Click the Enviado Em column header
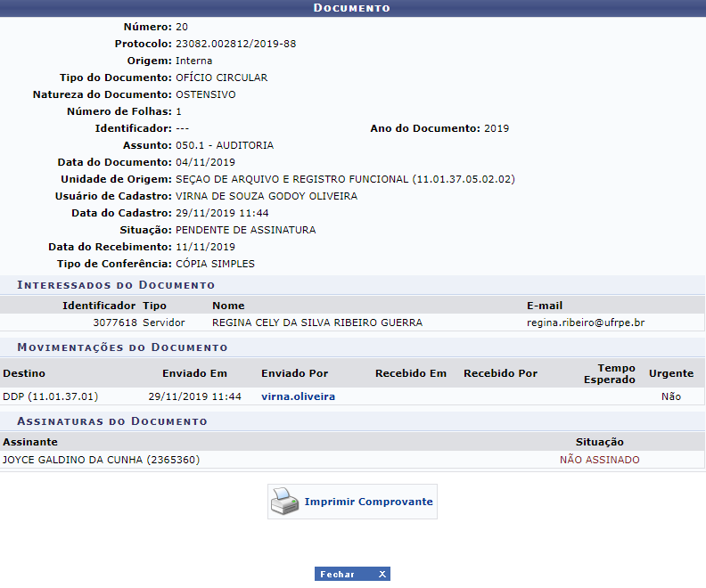The image size is (706, 588). coord(194,373)
